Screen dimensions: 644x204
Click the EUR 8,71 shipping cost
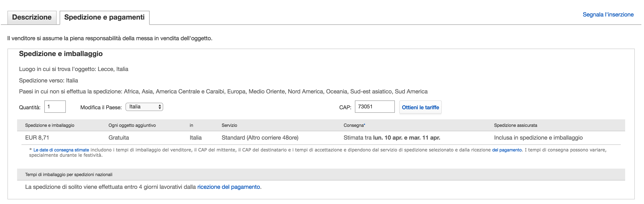point(37,138)
